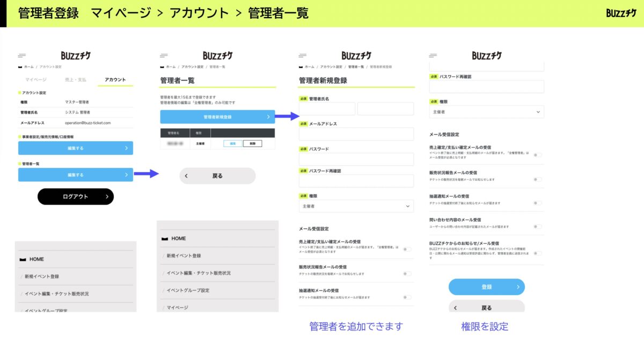Expand the 権限 dropdown above the 登録 button

pyautogui.click(x=487, y=112)
